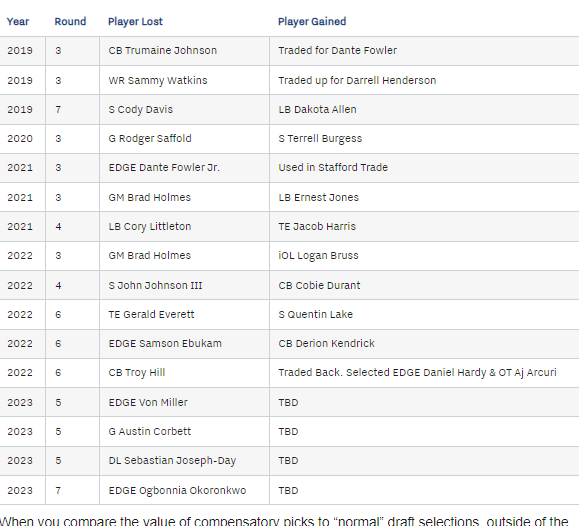This screenshot has width=579, height=526.
Task: Click EDGE Ogbonnia Okoronkwo entry
Action: click(x=177, y=491)
